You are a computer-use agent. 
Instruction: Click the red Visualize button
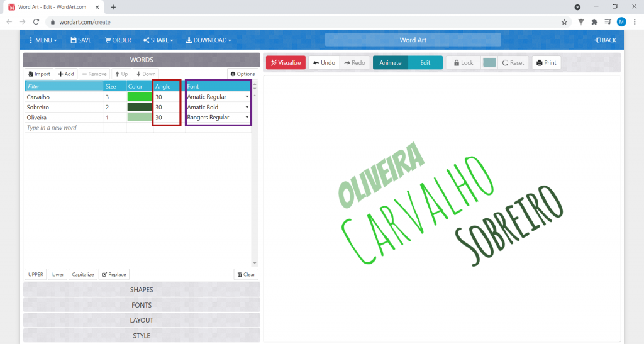(x=286, y=63)
